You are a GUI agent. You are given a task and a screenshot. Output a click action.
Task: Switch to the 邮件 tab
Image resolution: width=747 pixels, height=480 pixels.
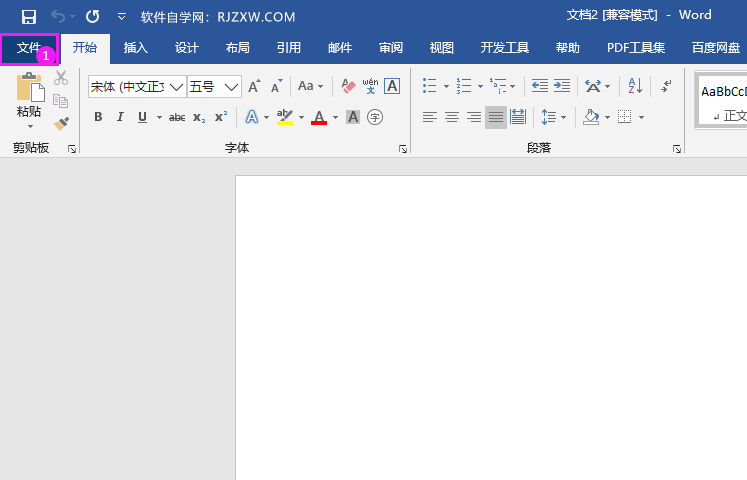[x=340, y=48]
